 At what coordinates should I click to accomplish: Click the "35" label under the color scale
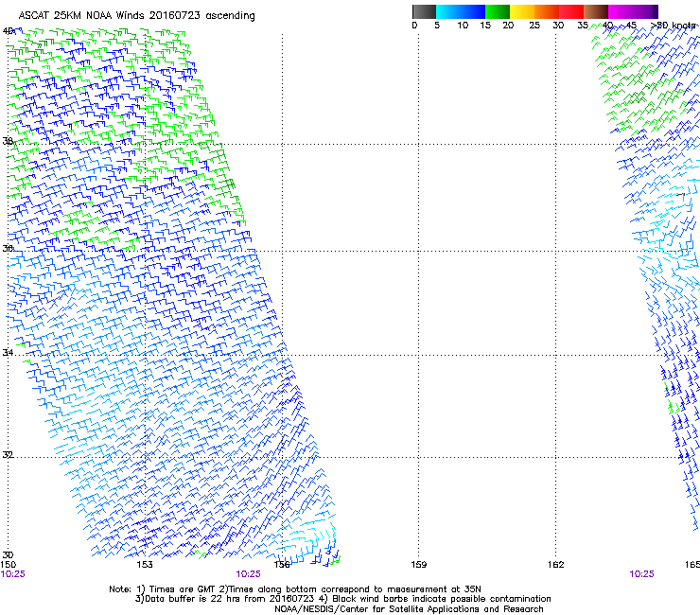point(583,26)
